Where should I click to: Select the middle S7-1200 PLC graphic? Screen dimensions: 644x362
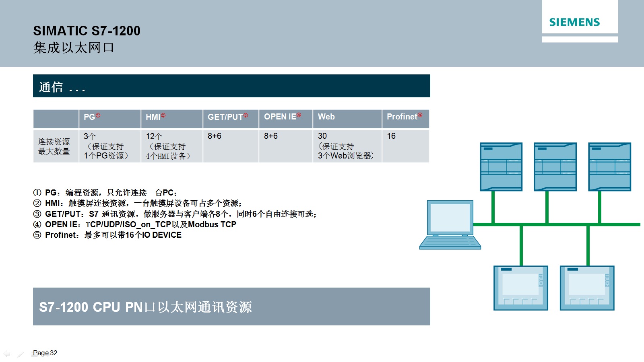tap(555, 167)
